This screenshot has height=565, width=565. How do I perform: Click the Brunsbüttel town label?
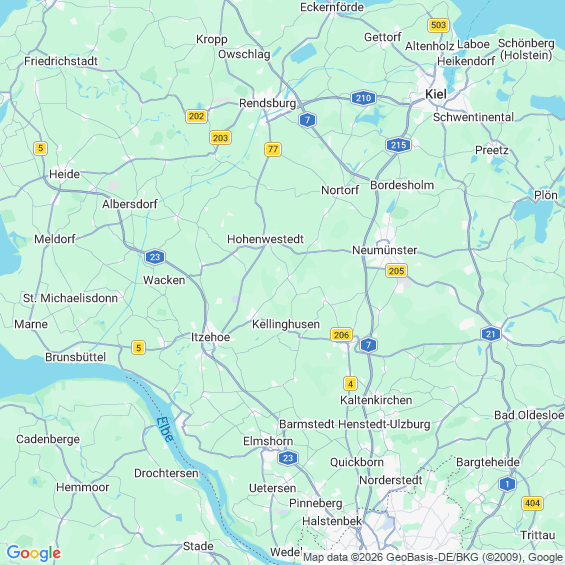click(75, 357)
